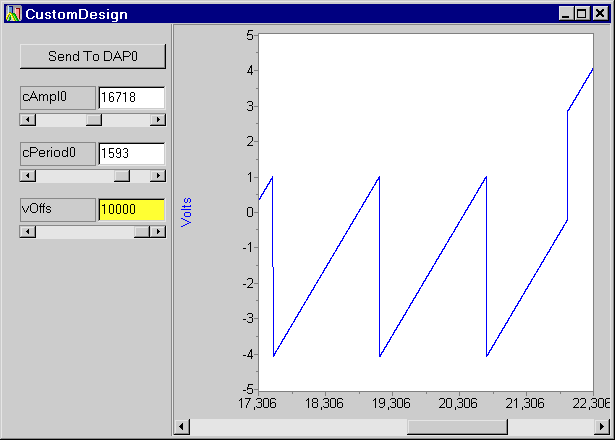Click the y-axis tick label 5
This screenshot has width=616, height=440.
point(250,35)
